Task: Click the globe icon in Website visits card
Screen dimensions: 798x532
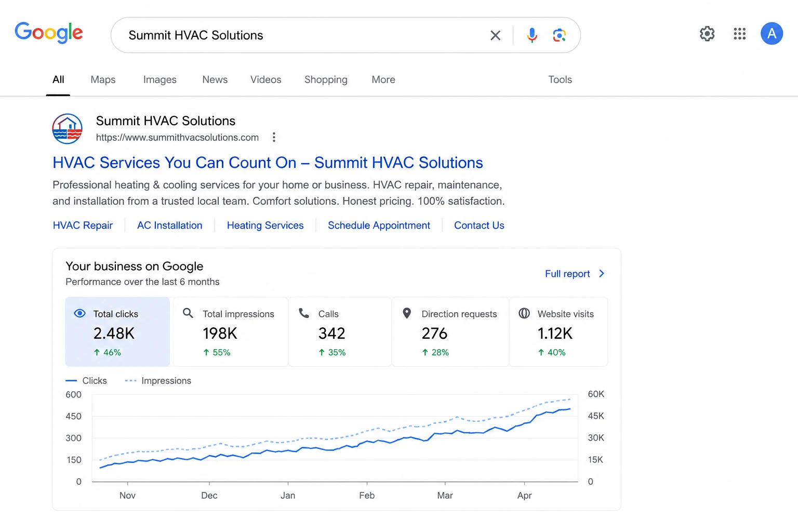Action: click(524, 313)
